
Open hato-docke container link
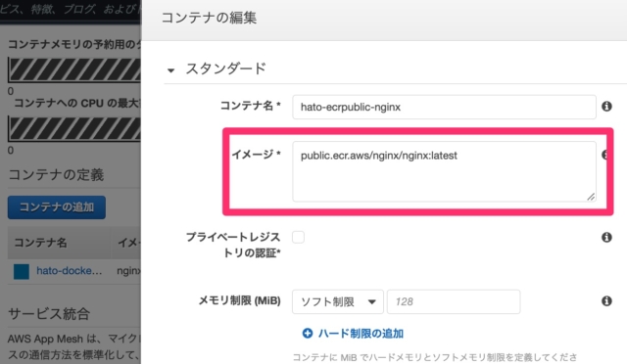click(70, 271)
